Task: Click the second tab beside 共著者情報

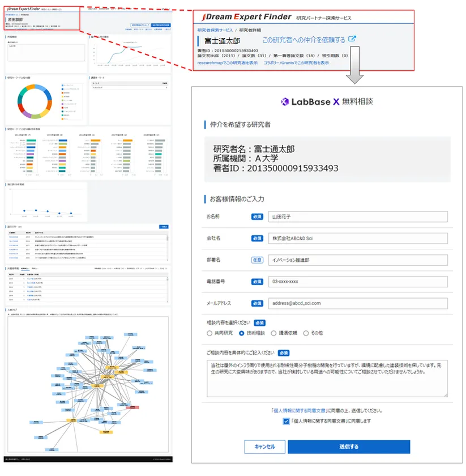Action: coord(35,269)
